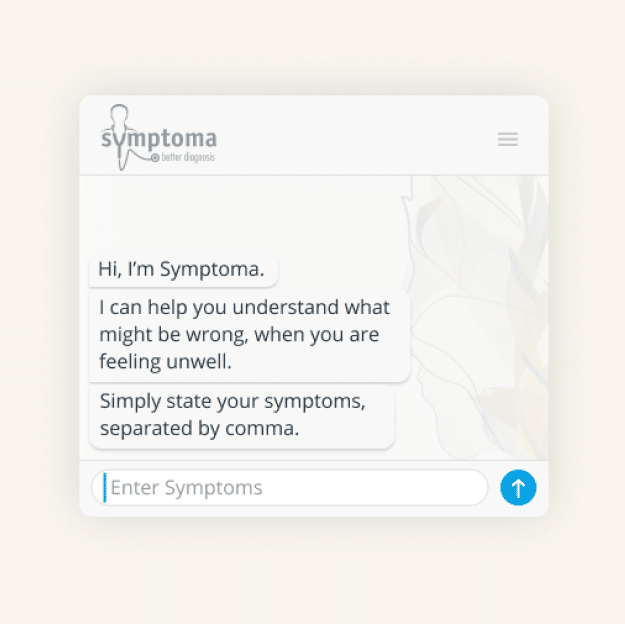The width and height of the screenshot is (625, 624).
Task: Click the "Hi, I'm Symptoma." message bubble
Action: (182, 269)
